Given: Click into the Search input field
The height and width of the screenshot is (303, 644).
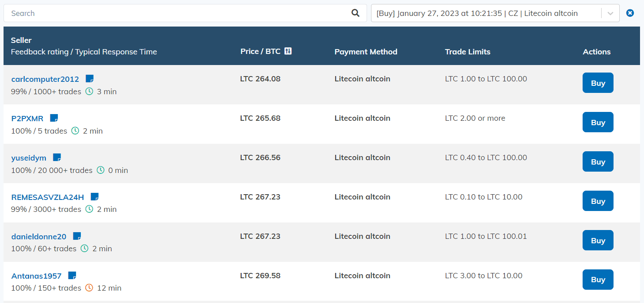Looking at the screenshot, I should click(177, 13).
